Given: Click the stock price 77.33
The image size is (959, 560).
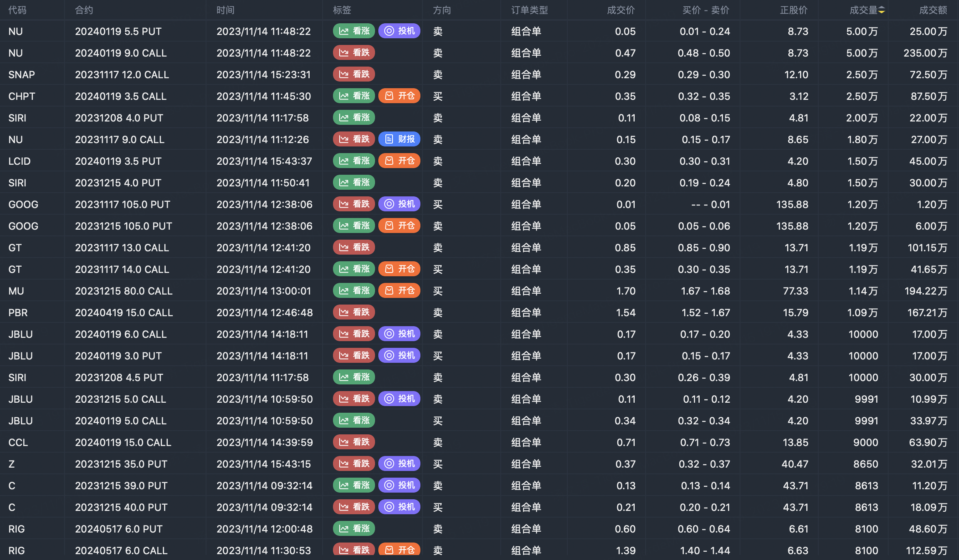Looking at the screenshot, I should (796, 291).
